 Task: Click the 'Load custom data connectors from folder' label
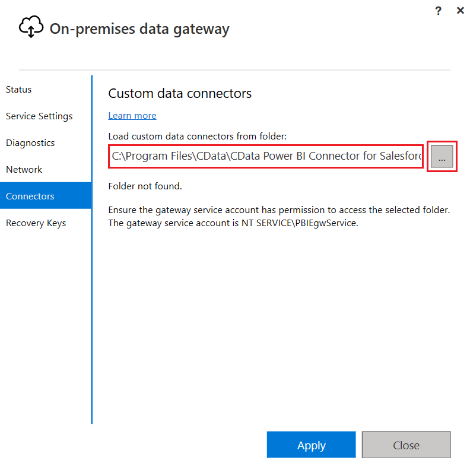tap(198, 137)
